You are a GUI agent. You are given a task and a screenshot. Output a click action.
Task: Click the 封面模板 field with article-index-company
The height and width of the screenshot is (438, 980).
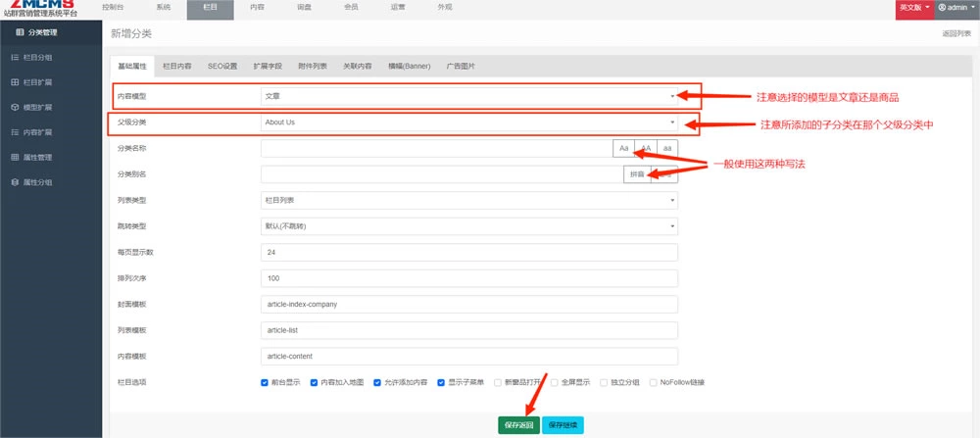pos(469,305)
